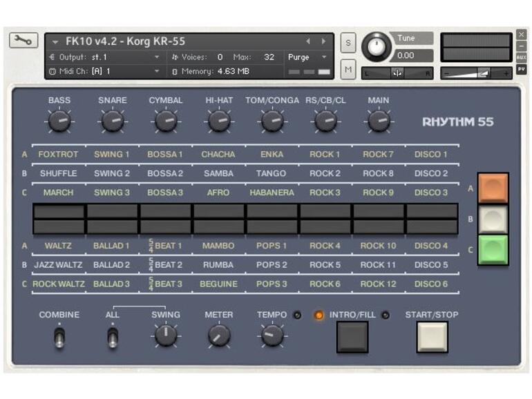This screenshot has width=532, height=399.
Task: Click the FOXTROT rhythm label
Action: click(58, 154)
